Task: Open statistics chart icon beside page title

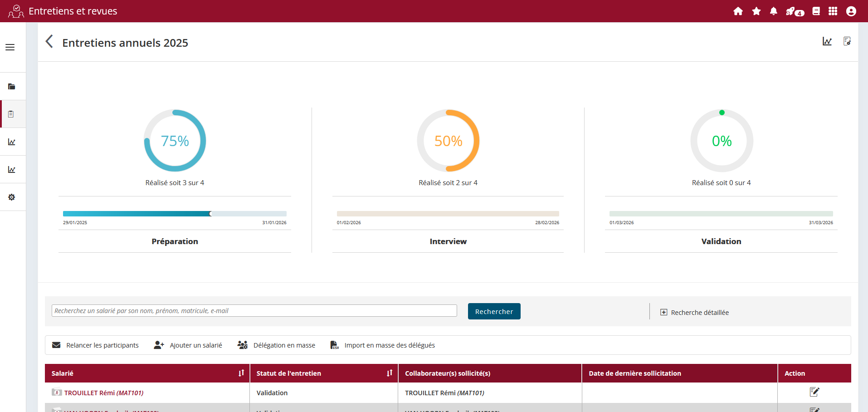Action: click(827, 42)
